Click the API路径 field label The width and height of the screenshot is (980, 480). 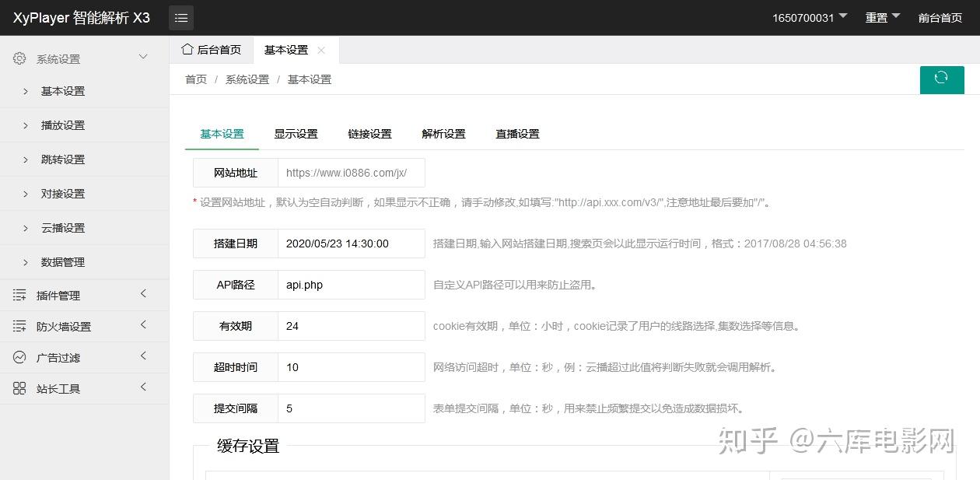[236, 285]
